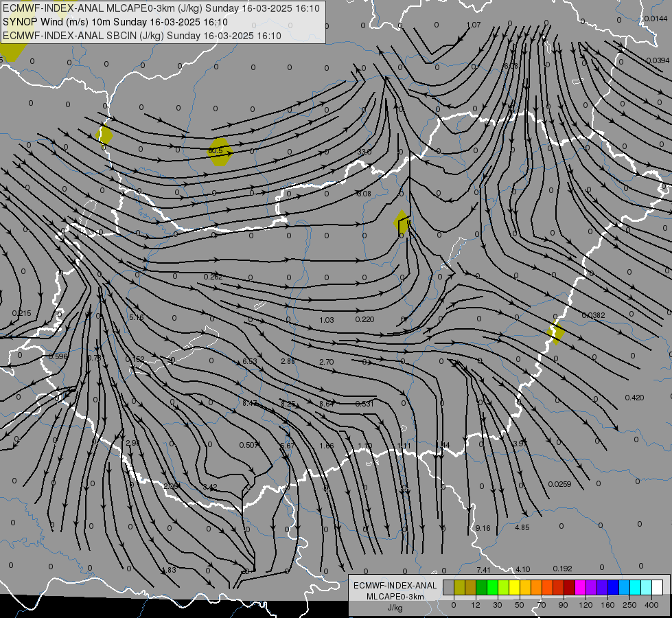Select the value 0.0394 on right edge
672x618 pixels.
(658, 60)
